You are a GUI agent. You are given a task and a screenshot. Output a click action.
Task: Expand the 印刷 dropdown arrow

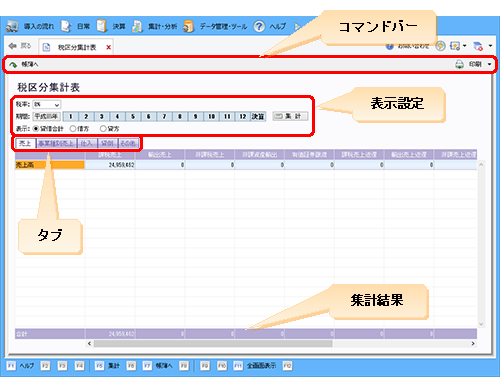point(489,64)
